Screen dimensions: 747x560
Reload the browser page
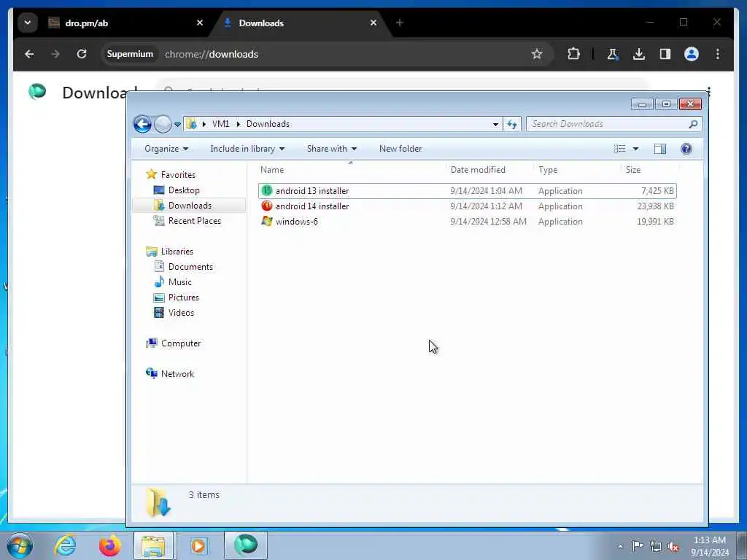click(x=82, y=54)
